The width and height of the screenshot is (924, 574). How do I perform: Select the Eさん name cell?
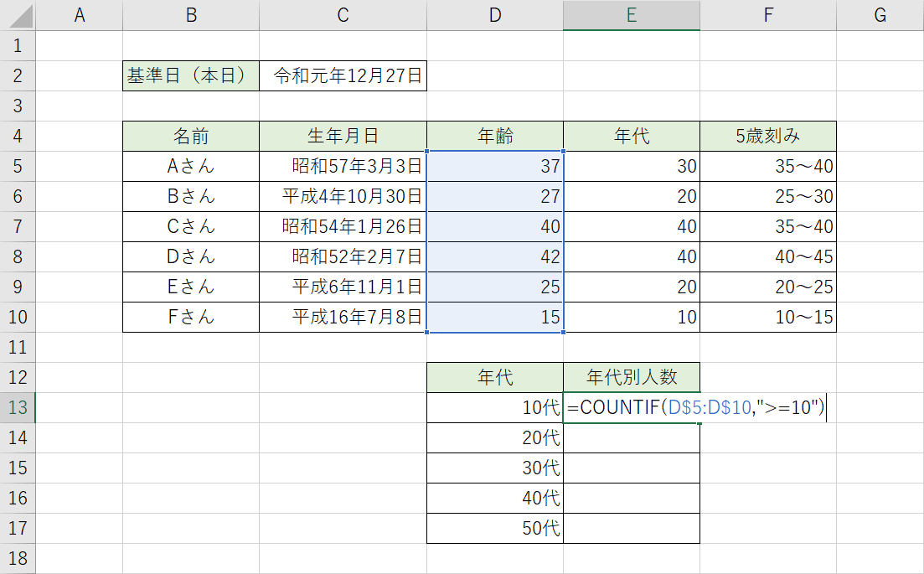tap(191, 287)
